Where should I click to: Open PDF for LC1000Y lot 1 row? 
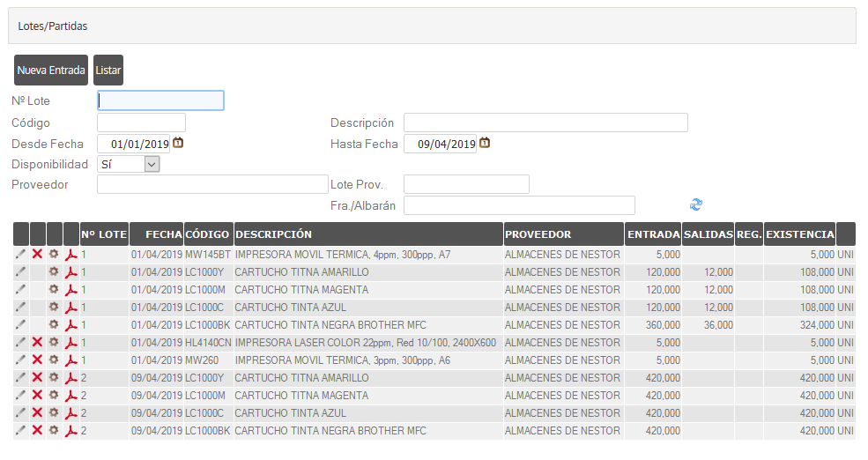(71, 272)
